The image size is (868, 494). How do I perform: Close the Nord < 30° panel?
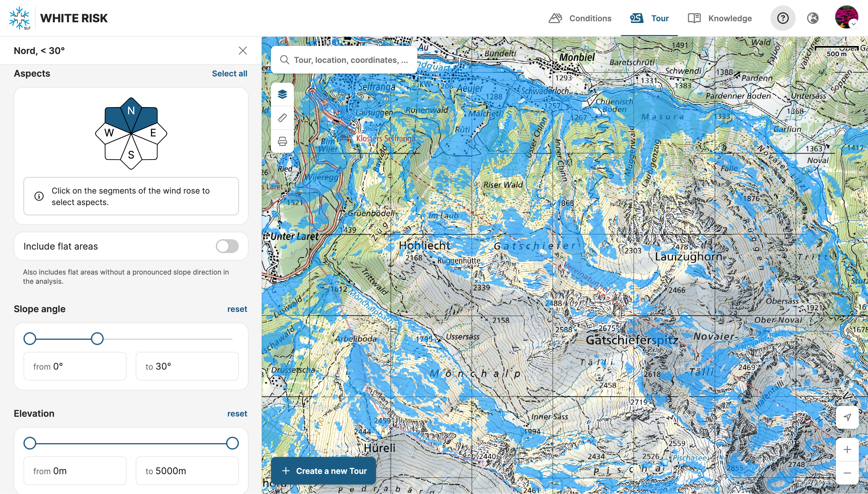coord(243,51)
